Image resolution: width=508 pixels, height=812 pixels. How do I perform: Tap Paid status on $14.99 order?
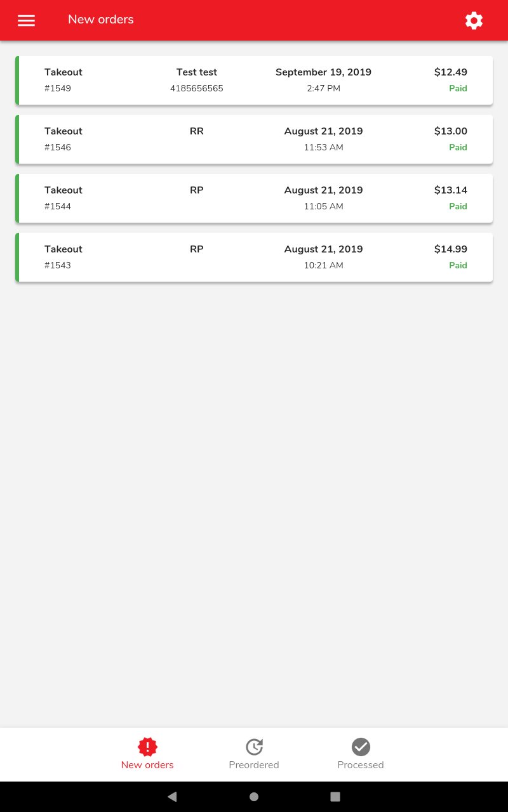pos(458,266)
